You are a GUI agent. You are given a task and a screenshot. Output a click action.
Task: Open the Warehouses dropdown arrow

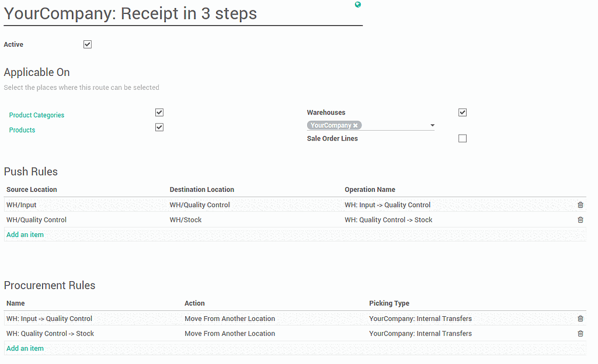tap(432, 125)
